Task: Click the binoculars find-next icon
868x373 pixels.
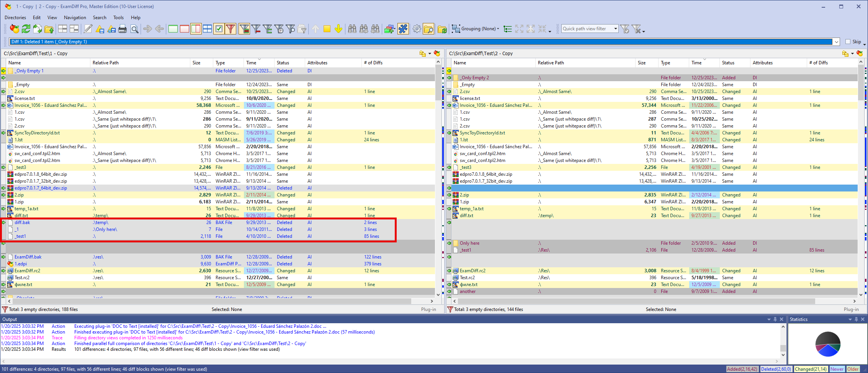Action: (x=364, y=29)
